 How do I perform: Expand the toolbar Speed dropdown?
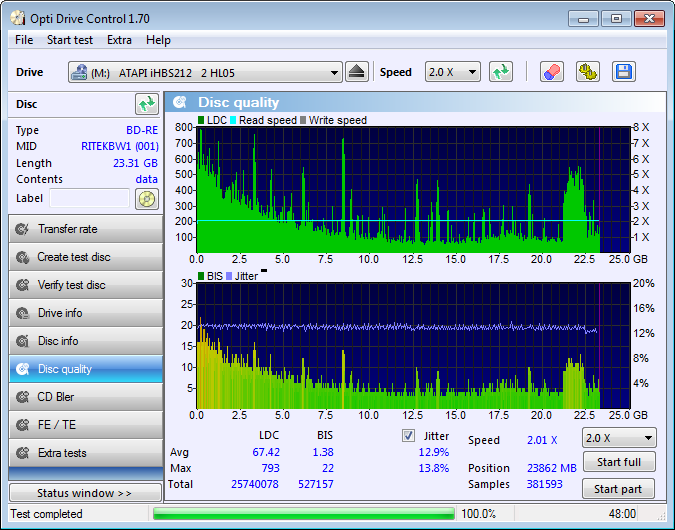point(452,72)
